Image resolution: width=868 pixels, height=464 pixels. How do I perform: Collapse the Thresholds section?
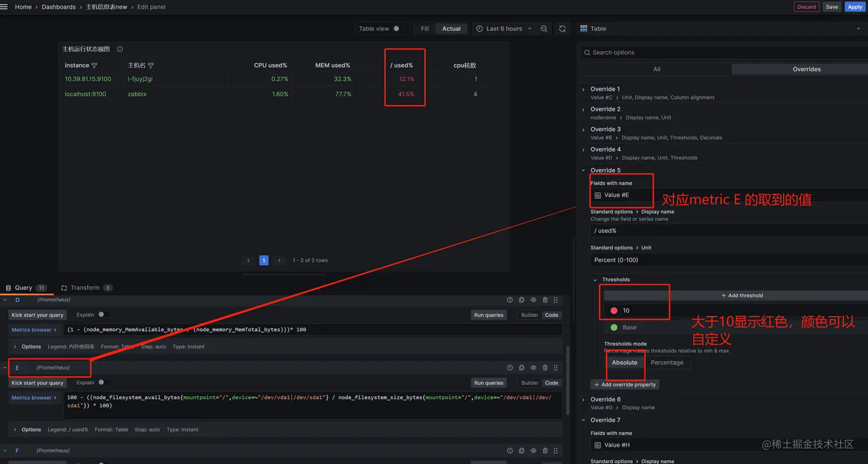point(595,280)
